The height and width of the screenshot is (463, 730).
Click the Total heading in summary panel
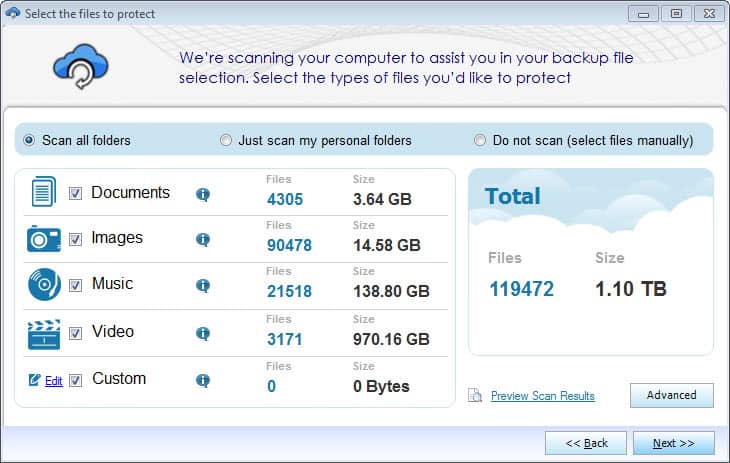pyautogui.click(x=513, y=196)
